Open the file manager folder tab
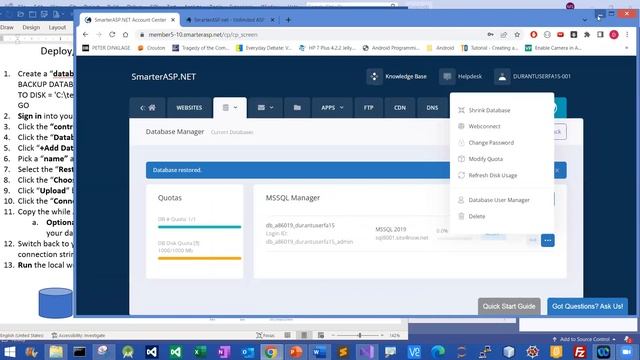This screenshot has width=640, height=360. (297, 108)
